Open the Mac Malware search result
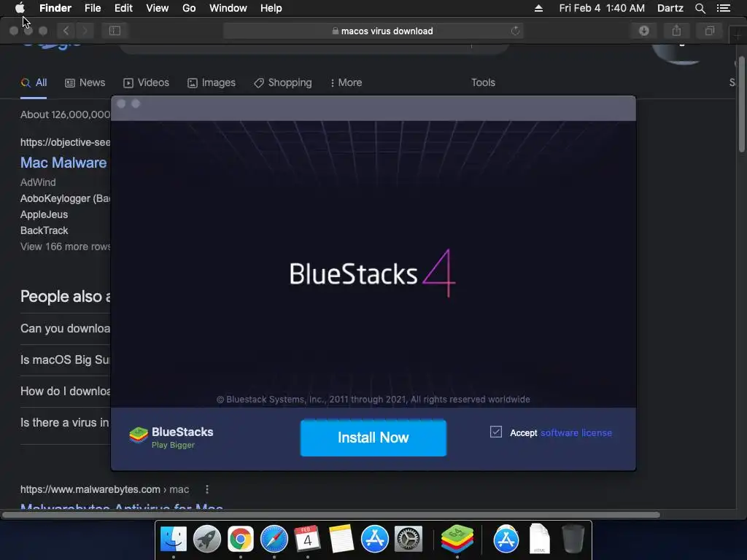This screenshot has width=747, height=560. click(x=63, y=163)
